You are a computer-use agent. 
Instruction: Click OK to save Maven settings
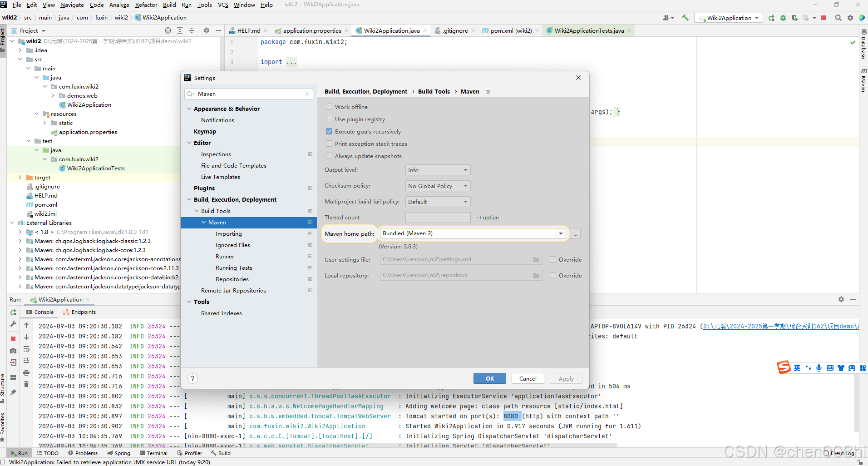(x=489, y=378)
